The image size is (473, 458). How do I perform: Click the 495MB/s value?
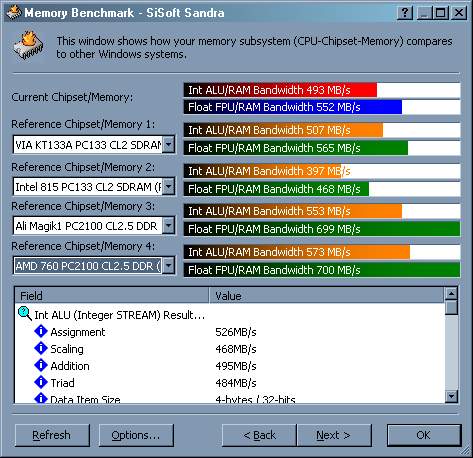point(236,366)
